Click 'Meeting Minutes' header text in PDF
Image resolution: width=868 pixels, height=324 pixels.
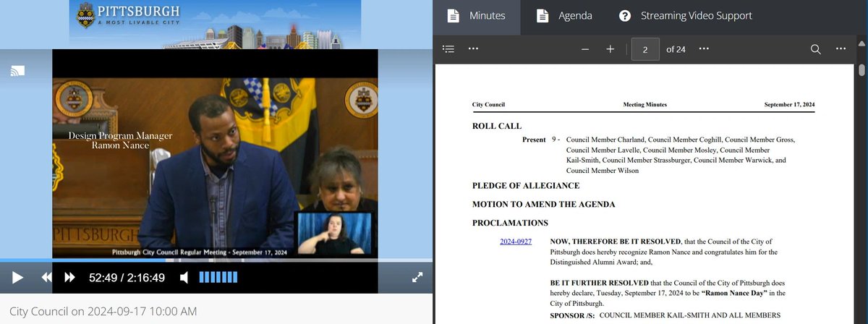click(645, 105)
